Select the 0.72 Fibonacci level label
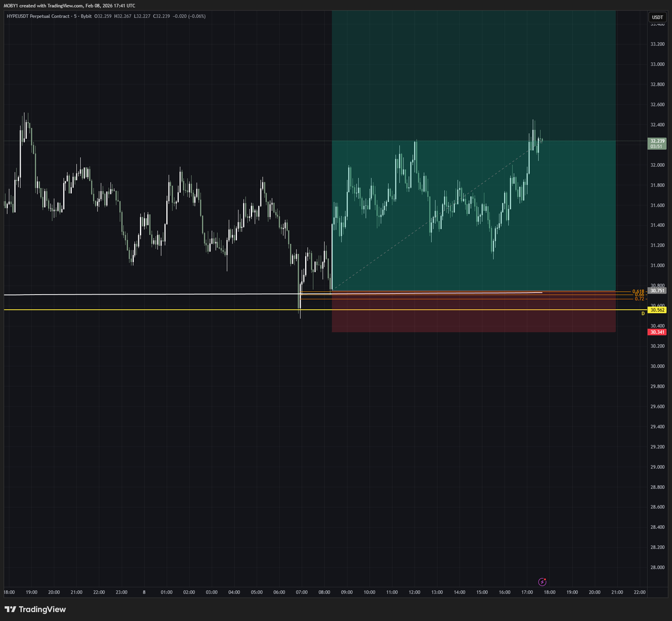 pos(639,299)
